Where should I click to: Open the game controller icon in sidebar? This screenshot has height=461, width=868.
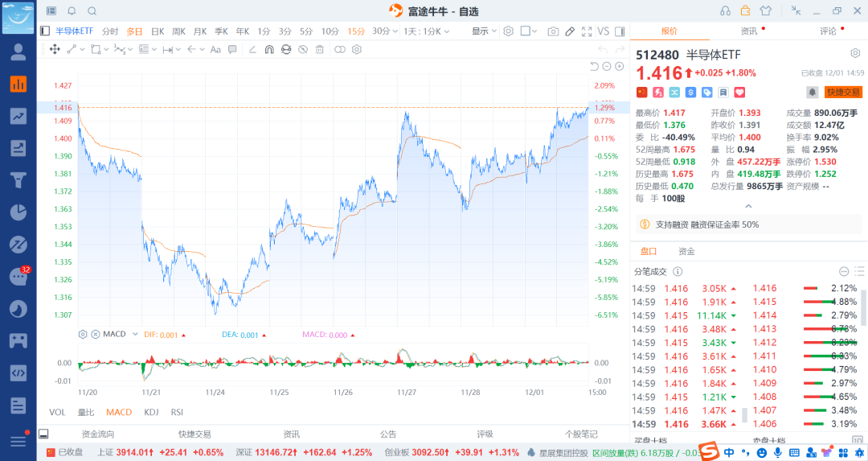pyautogui.click(x=18, y=340)
